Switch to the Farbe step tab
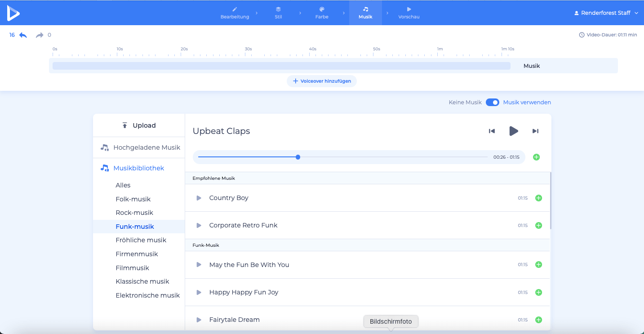This screenshot has width=644, height=334. [x=321, y=13]
